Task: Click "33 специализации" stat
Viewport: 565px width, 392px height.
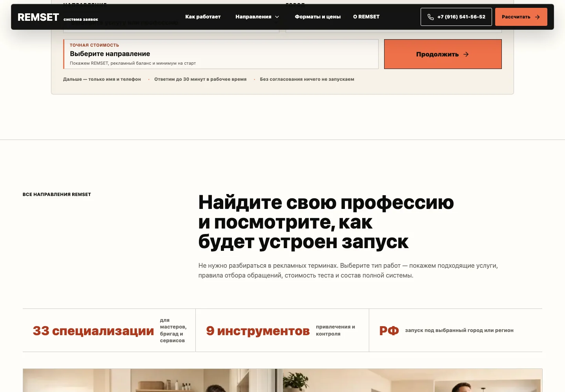Action: 93,330
